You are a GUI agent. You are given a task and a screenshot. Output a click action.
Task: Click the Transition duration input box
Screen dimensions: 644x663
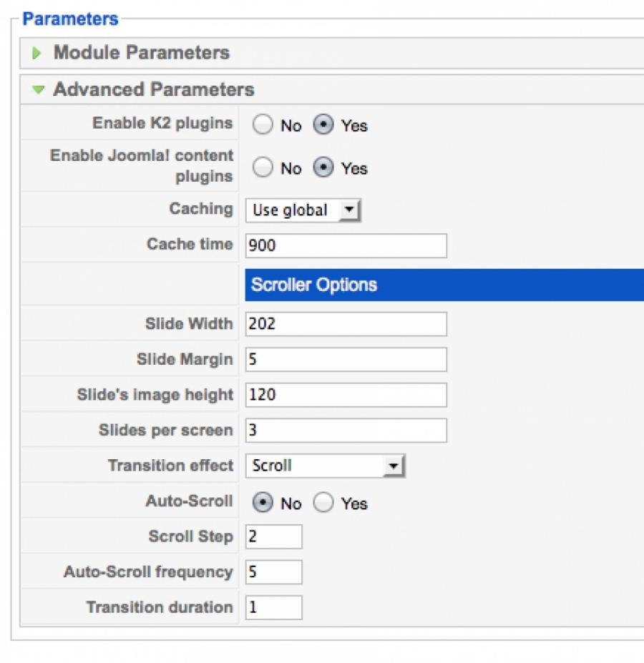click(x=274, y=608)
